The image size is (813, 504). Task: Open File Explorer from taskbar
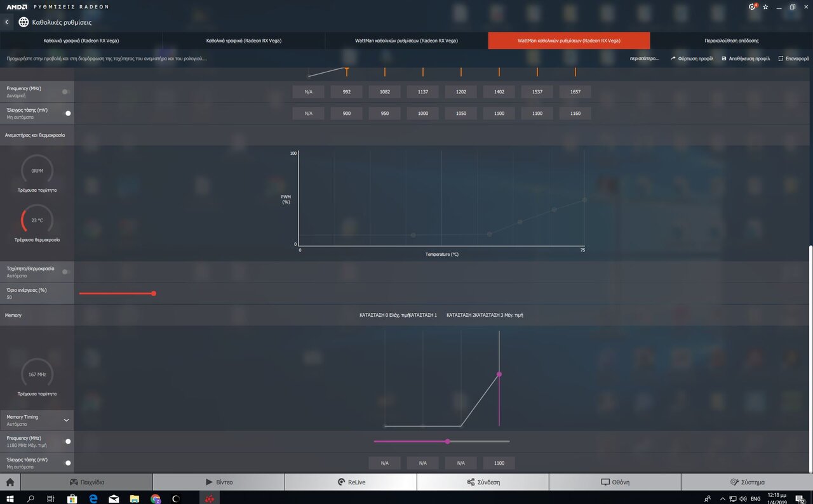click(x=135, y=498)
